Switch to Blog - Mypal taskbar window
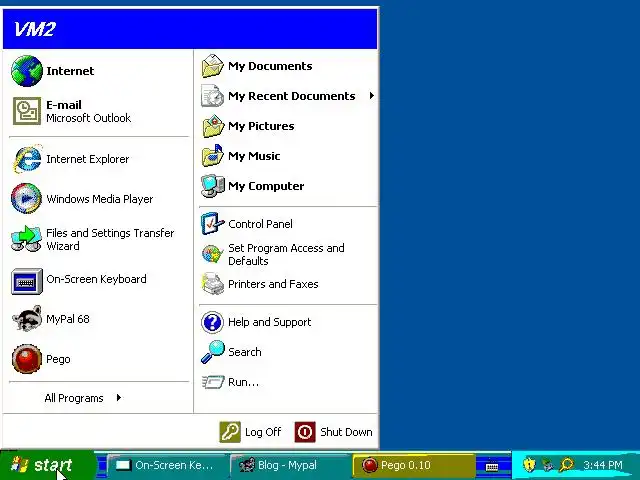The width and height of the screenshot is (640, 480). [x=289, y=465]
